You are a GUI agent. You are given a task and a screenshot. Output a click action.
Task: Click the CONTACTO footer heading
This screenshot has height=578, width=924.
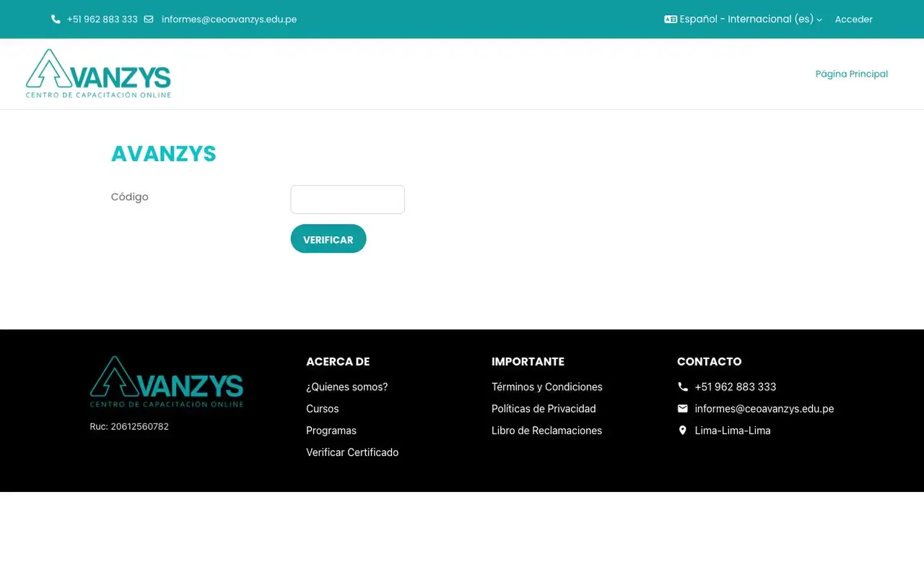pos(709,361)
